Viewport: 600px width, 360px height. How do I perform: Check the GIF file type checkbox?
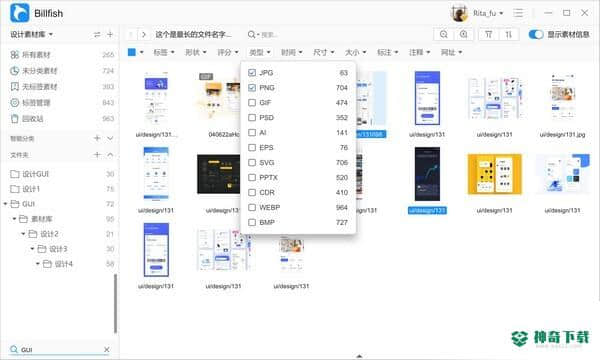(x=252, y=103)
